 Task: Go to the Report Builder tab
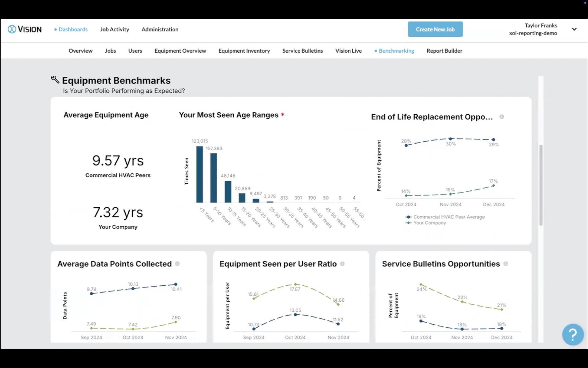[x=444, y=51]
